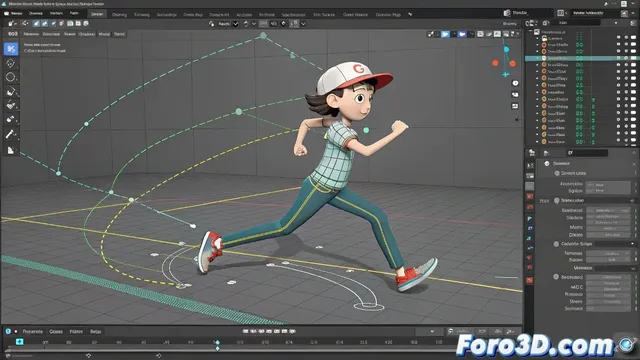Open the dropdown in timeline header right side
The image size is (640, 360).
[x=432, y=331]
